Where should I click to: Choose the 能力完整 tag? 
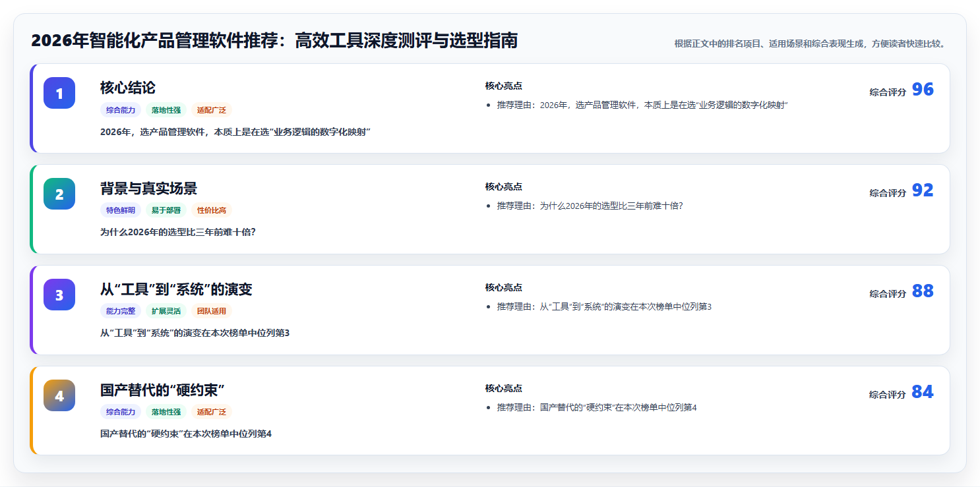[121, 311]
